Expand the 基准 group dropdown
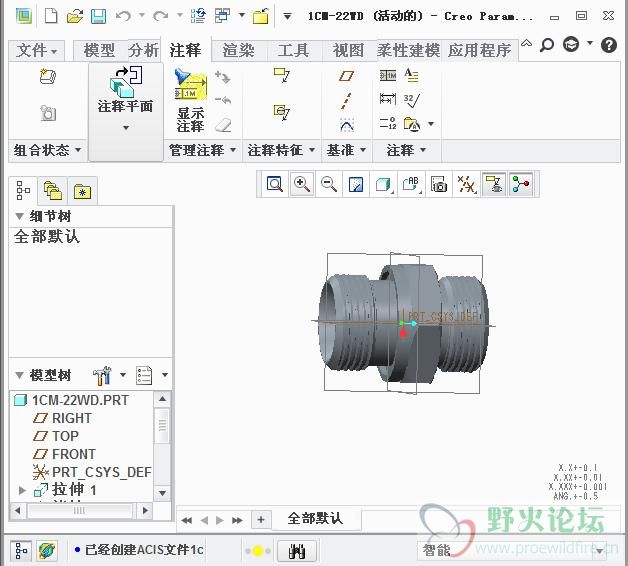Viewport: 628px width, 566px height. coord(347,151)
